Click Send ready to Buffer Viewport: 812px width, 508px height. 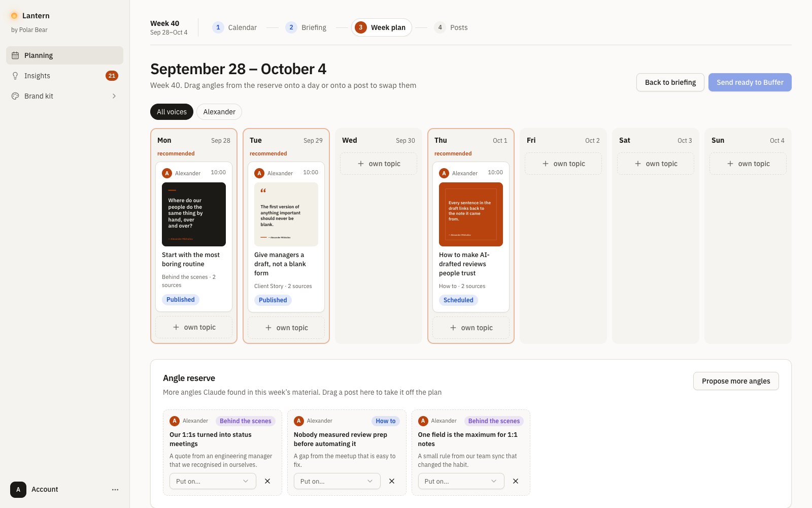pos(750,82)
